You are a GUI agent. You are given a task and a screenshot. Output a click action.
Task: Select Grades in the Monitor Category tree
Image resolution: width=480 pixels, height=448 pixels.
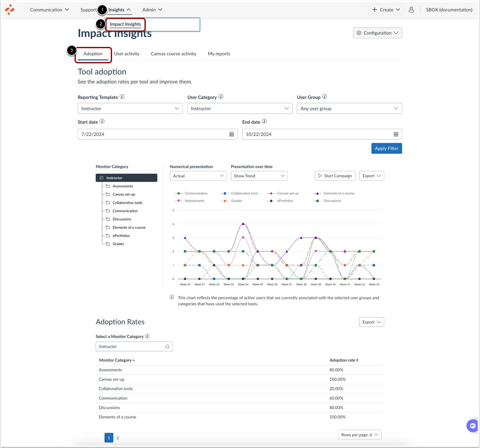[118, 244]
